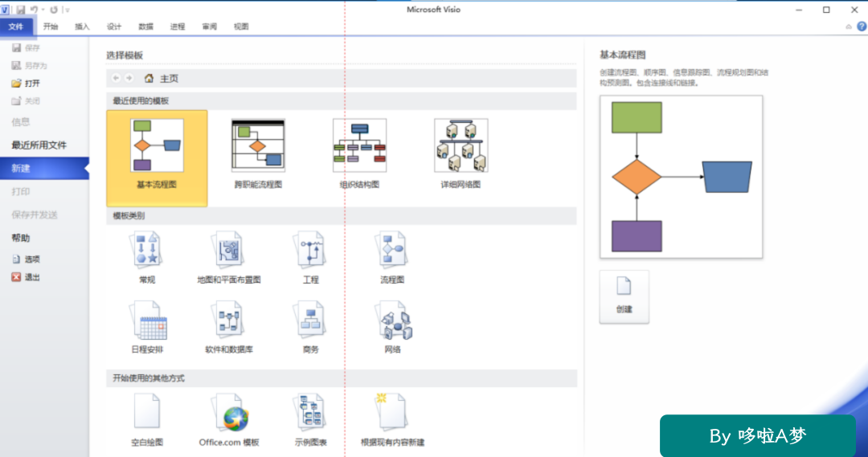This screenshot has width=868, height=457.
Task: Open the 地图和平面布置图 category
Action: [x=228, y=258]
